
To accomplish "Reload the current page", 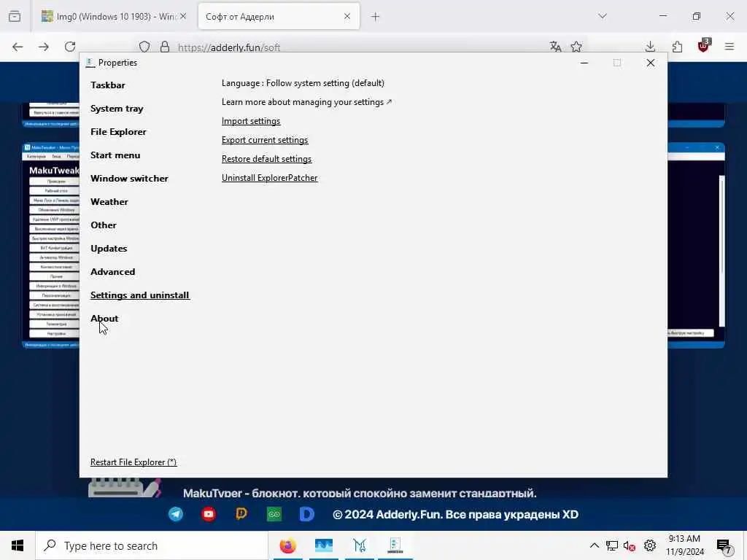I will pyautogui.click(x=70, y=47).
